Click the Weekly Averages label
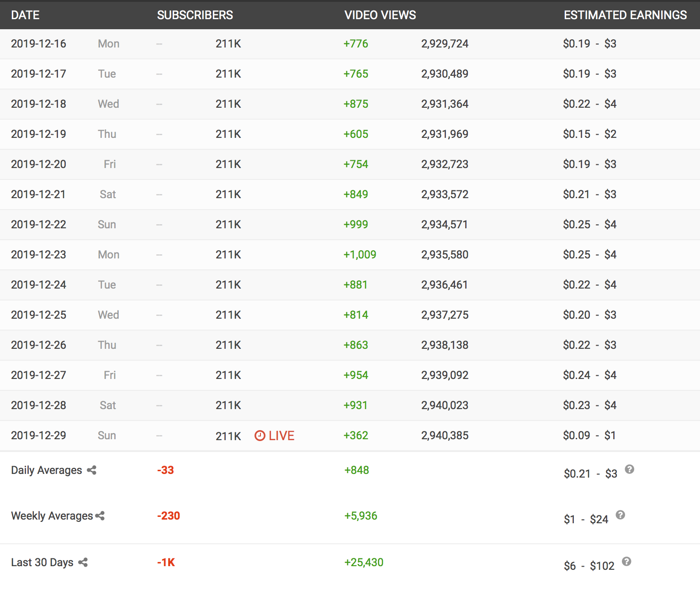 coord(52,516)
